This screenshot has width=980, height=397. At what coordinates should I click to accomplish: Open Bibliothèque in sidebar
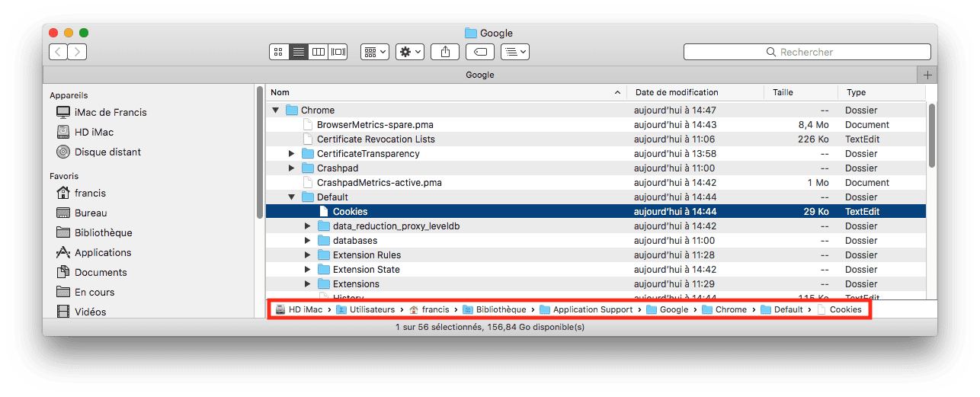point(94,232)
